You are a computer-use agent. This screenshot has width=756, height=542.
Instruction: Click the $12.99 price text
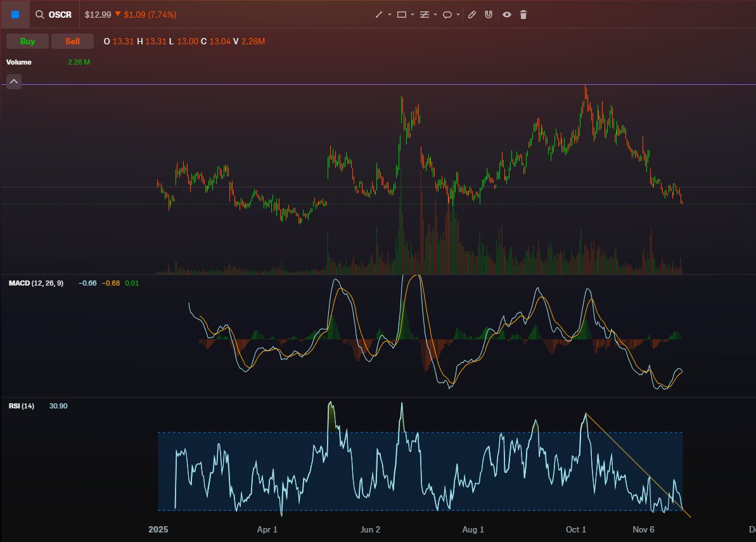point(98,15)
